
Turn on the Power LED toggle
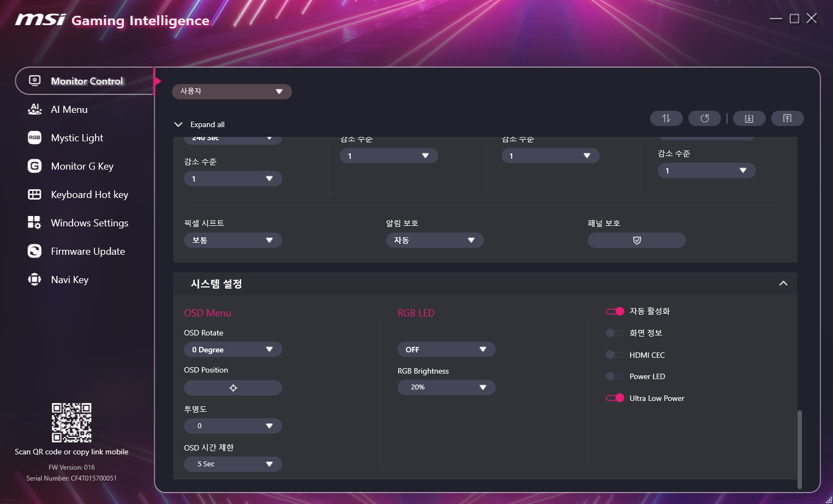(615, 376)
